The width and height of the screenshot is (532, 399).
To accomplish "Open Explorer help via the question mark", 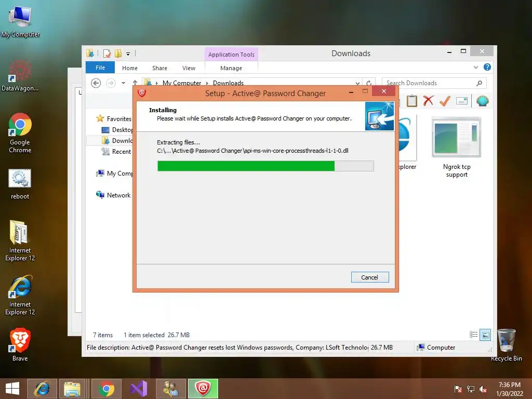I will pyautogui.click(x=487, y=67).
